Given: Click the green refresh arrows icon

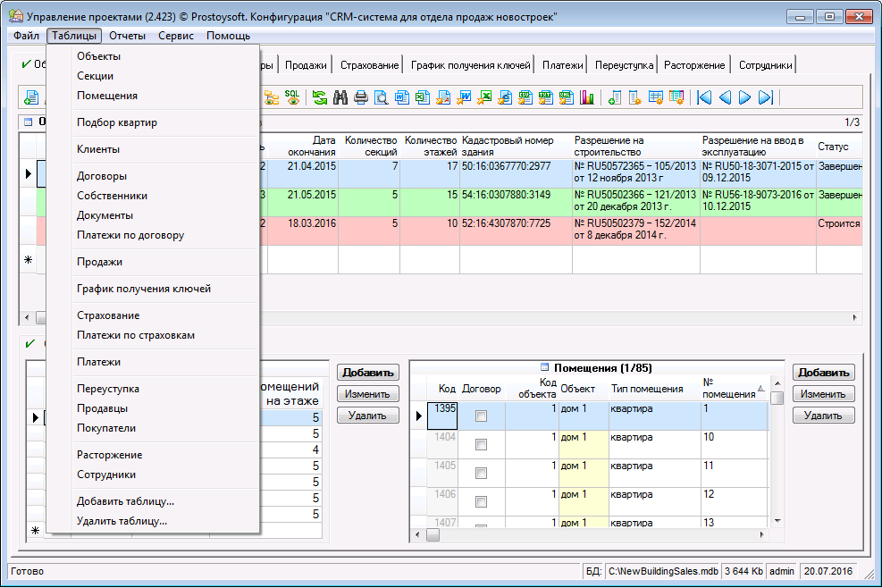Looking at the screenshot, I should (x=319, y=97).
